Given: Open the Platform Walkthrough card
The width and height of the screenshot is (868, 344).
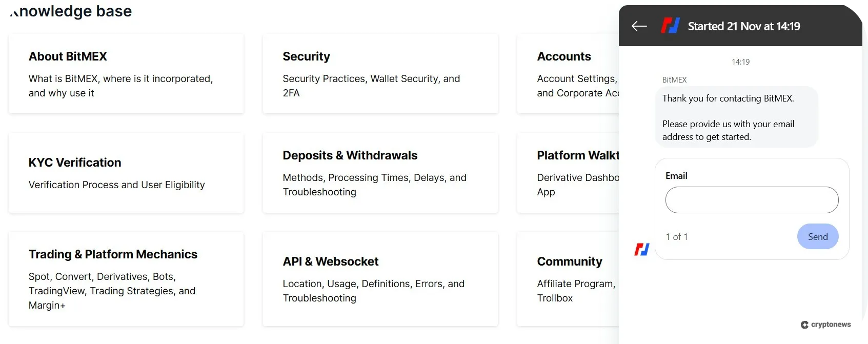Looking at the screenshot, I should point(568,173).
